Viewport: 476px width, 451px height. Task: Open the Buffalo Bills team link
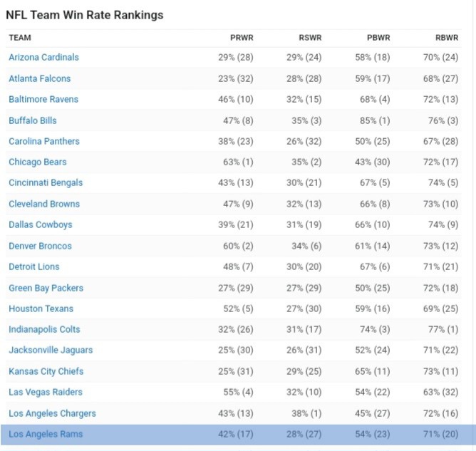tap(33, 120)
